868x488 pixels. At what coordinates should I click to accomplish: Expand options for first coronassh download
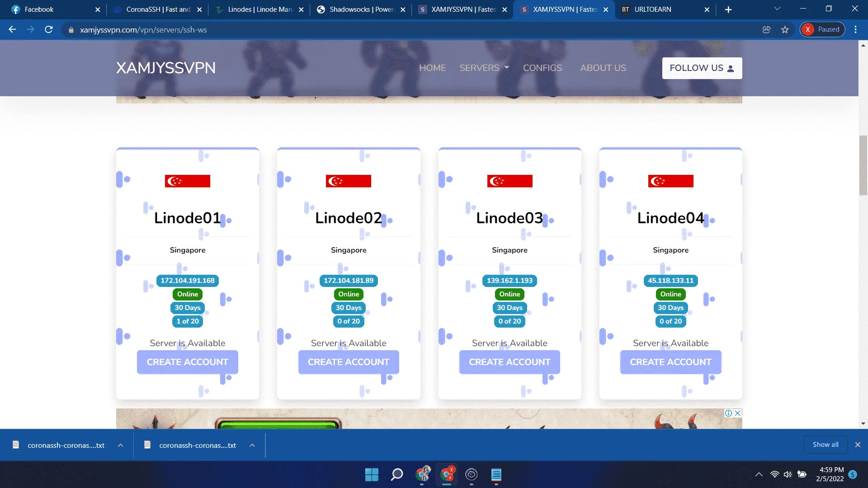click(x=121, y=445)
